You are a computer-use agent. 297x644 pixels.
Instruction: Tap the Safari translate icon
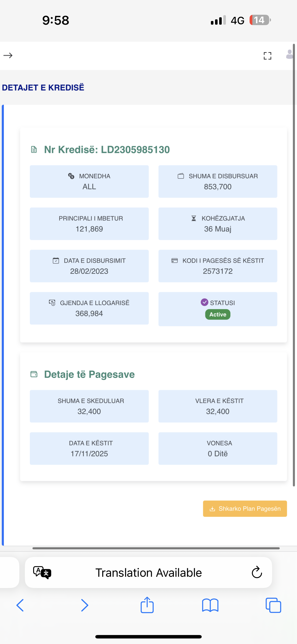[42, 572]
